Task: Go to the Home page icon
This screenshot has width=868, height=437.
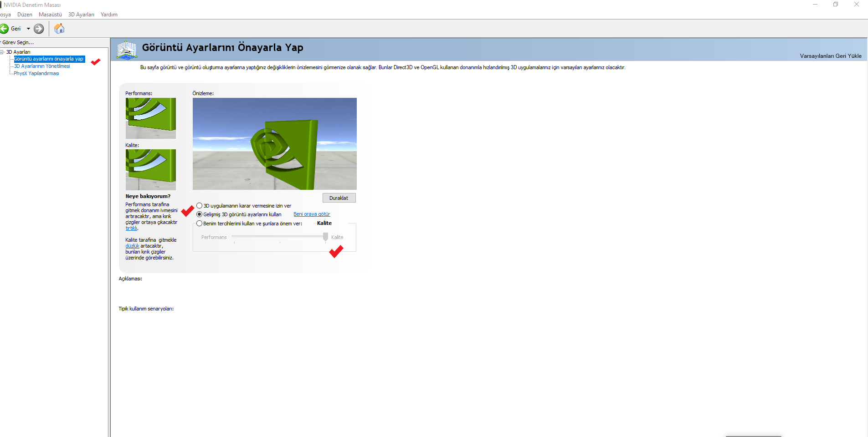Action: [59, 29]
